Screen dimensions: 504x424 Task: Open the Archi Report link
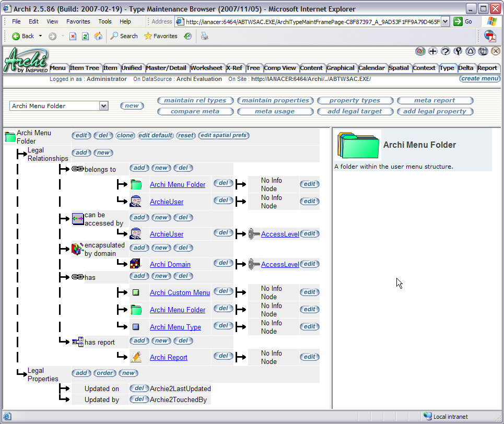[x=168, y=357]
